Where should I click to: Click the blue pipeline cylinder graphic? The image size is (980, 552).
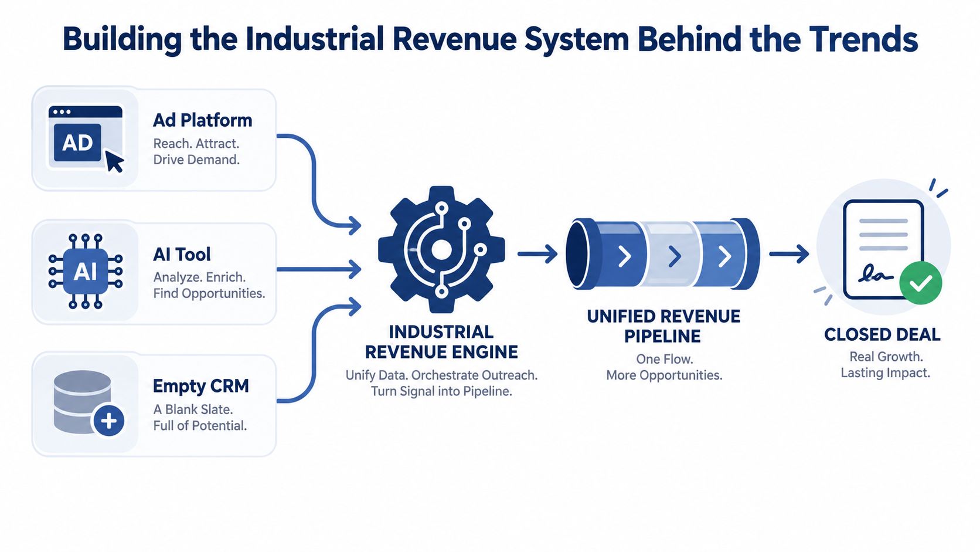click(x=663, y=254)
